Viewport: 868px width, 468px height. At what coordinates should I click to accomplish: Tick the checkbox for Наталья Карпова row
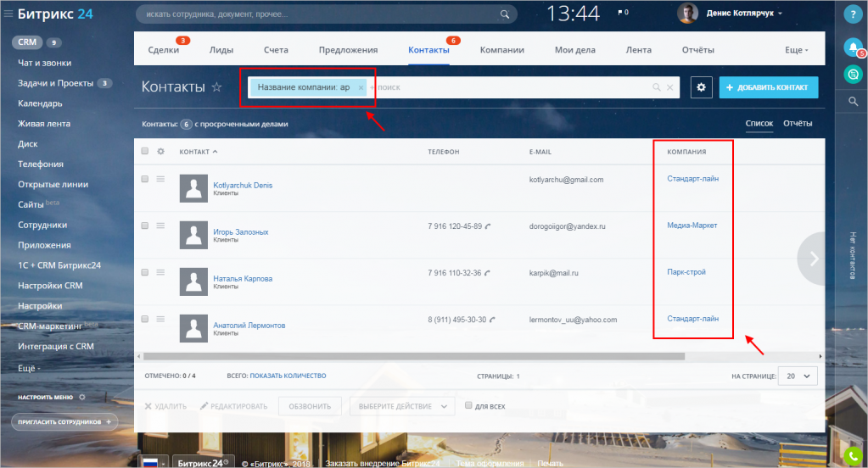(145, 272)
